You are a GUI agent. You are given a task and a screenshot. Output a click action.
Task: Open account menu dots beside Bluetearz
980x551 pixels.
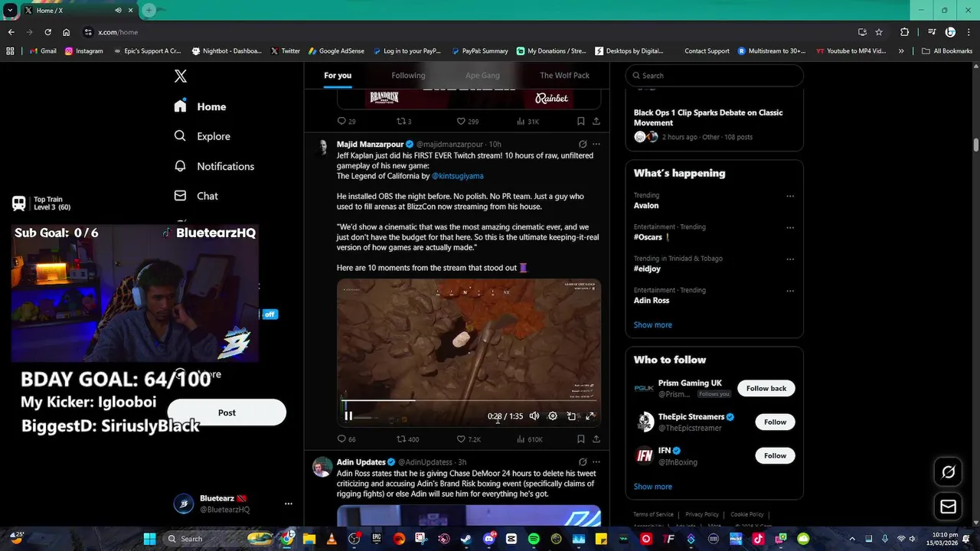[288, 504]
